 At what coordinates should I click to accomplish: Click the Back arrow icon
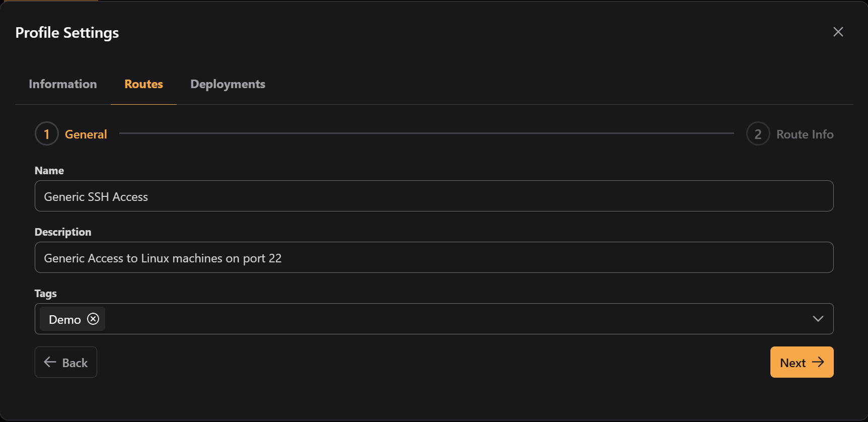49,362
